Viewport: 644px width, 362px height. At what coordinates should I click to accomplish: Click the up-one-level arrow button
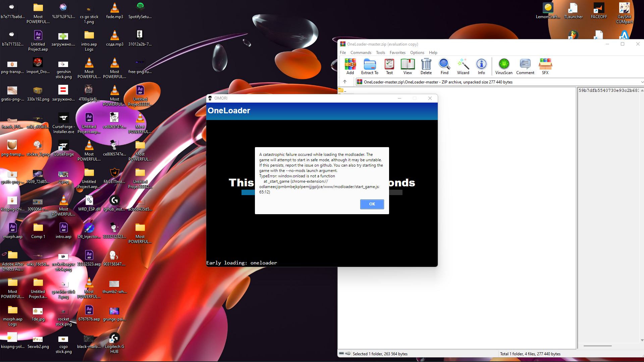(345, 81)
